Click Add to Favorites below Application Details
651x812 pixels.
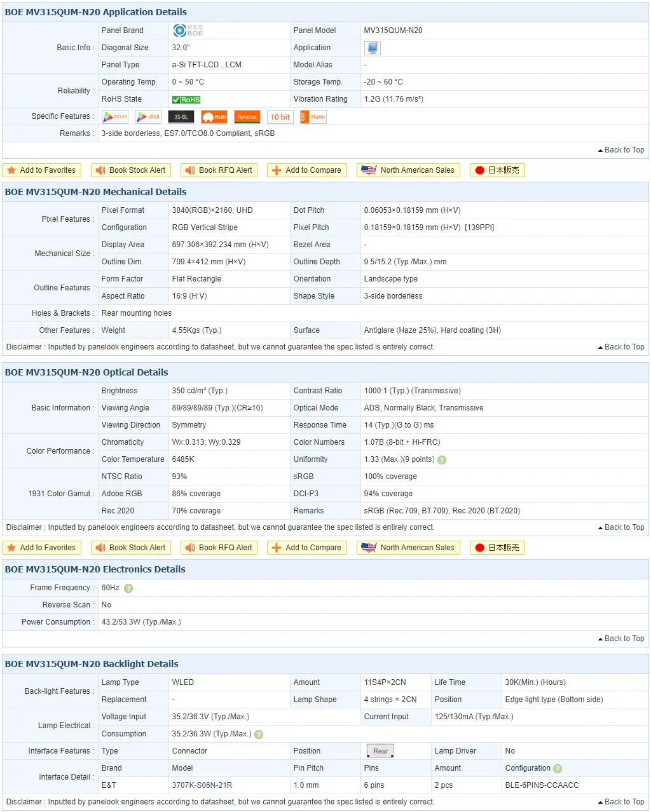click(42, 170)
